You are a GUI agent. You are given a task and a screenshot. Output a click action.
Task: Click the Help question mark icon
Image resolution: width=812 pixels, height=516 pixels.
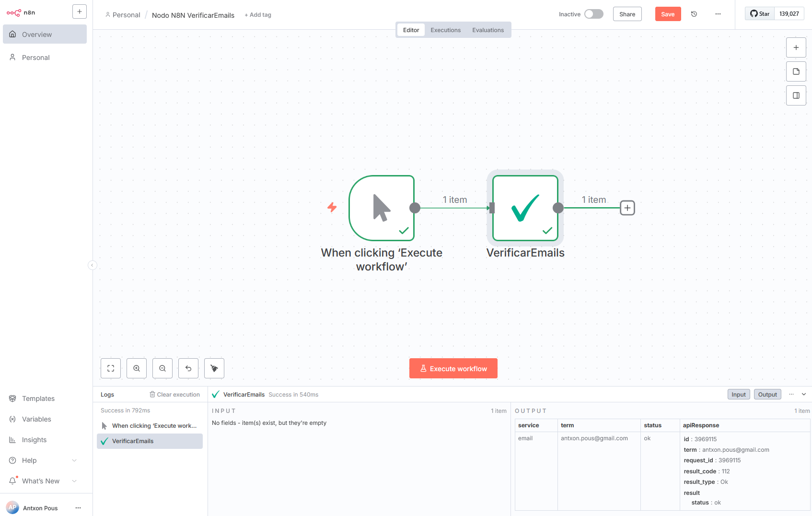(12, 460)
